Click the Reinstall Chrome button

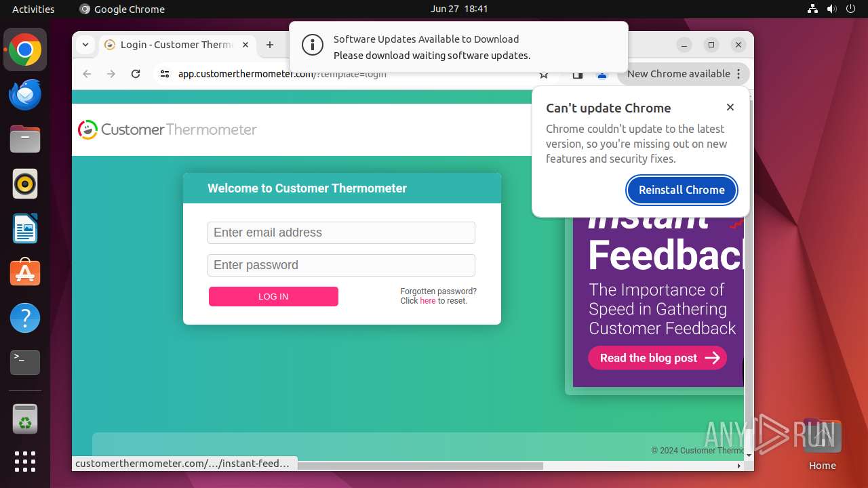(682, 190)
